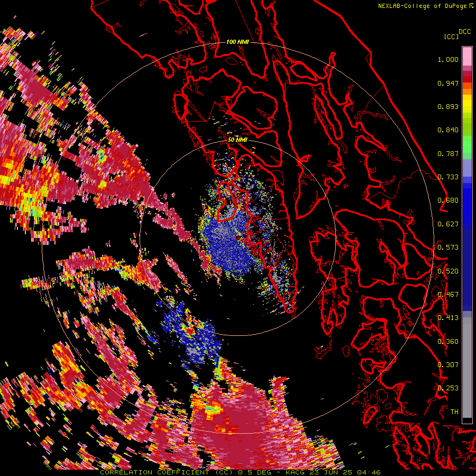The width and height of the screenshot is (476, 476).
Task: Click the TH label on the legend
Action: (454, 412)
